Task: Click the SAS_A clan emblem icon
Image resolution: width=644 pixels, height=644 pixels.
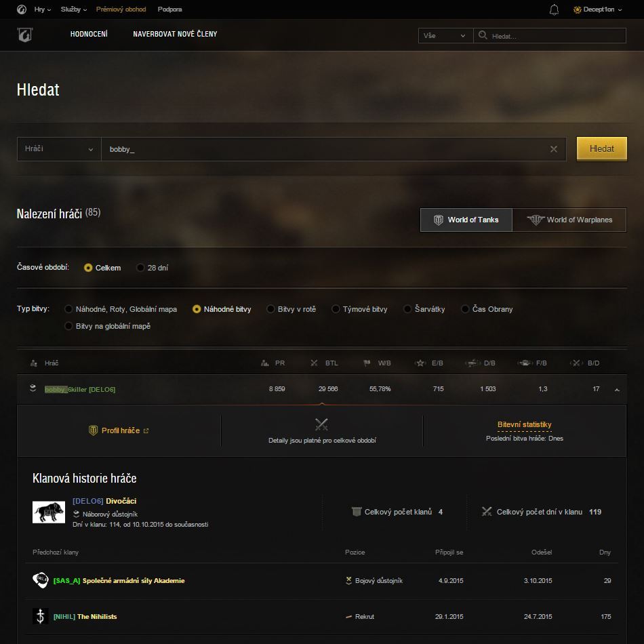Action: tap(41, 580)
